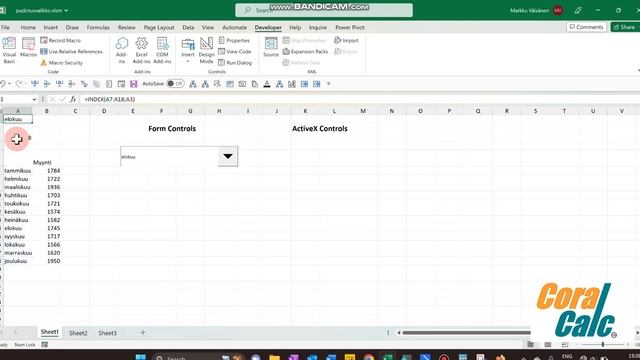
Task: Switch to the Formulas tab
Action: point(98,27)
